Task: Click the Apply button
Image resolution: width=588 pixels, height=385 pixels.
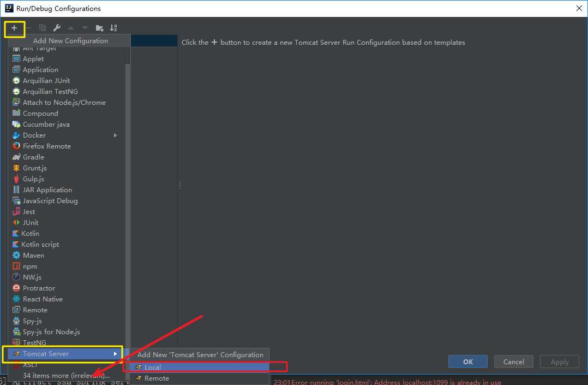Action: point(560,362)
